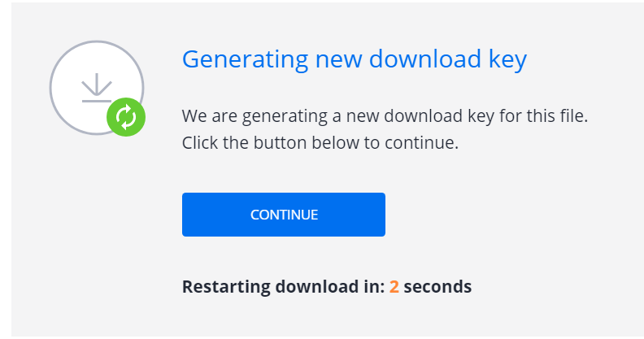
Task: Click the horizontal tray line under download arrow
Action: pos(96,101)
